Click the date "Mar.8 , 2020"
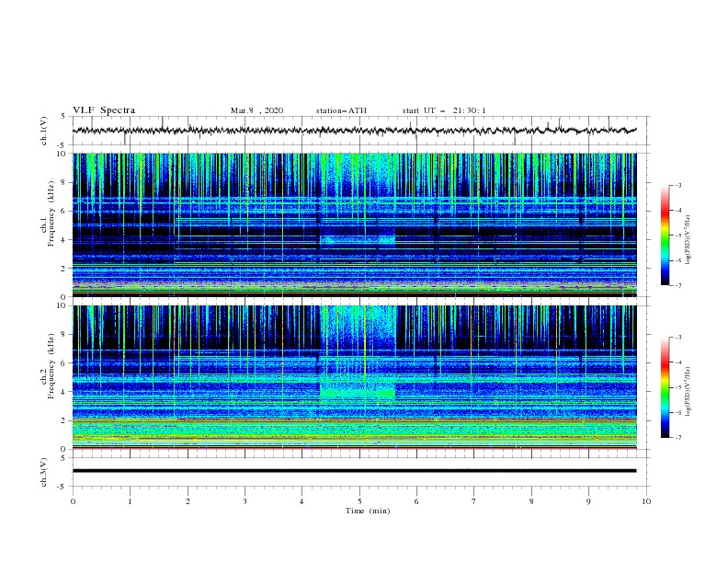 click(x=256, y=110)
